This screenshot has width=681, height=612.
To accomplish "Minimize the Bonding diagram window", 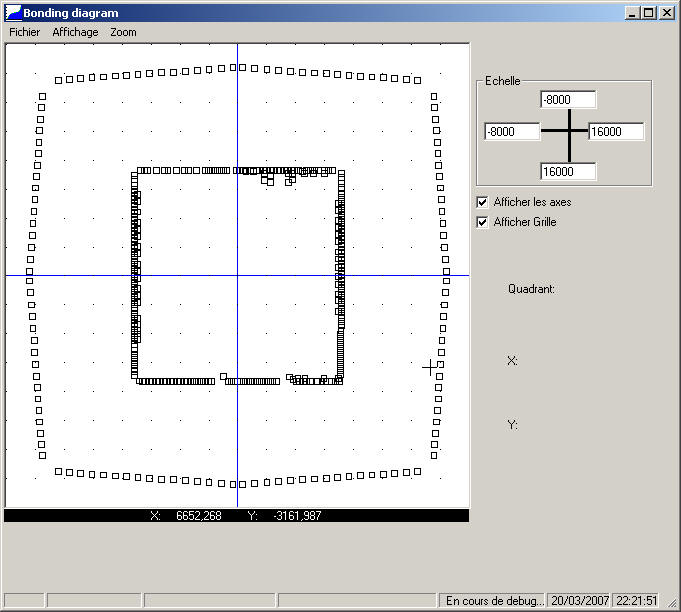I will pos(632,13).
